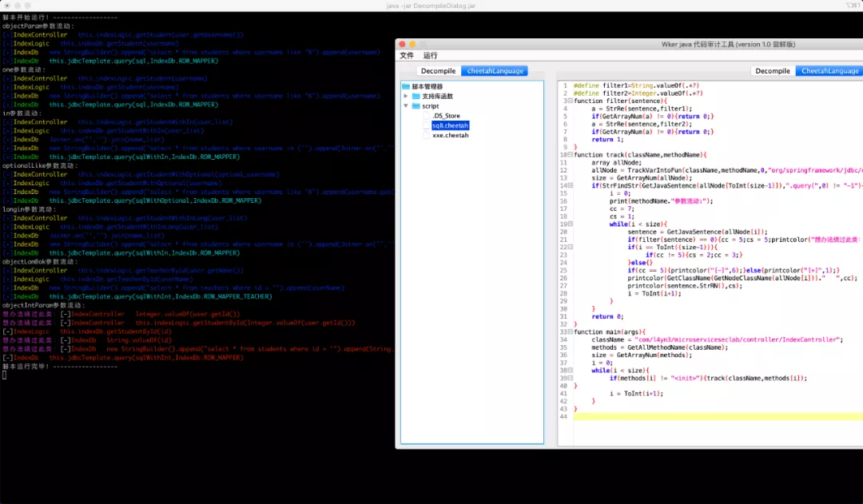Click 'methods = GetAllMethodName(className);' line
The width and height of the screenshot is (863, 504).
(x=660, y=347)
